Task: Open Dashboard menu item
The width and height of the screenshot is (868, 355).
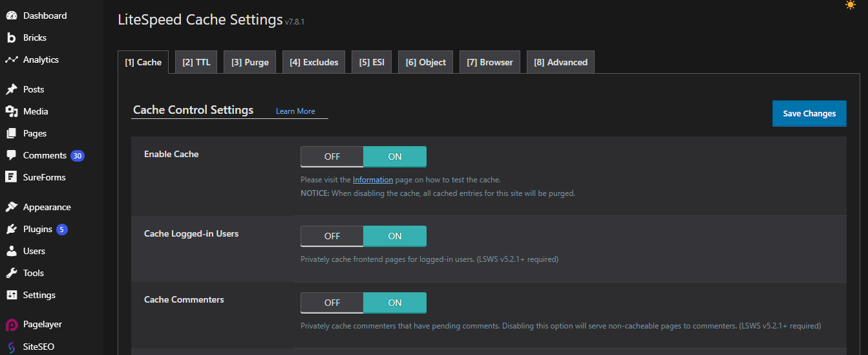Action: tap(45, 16)
